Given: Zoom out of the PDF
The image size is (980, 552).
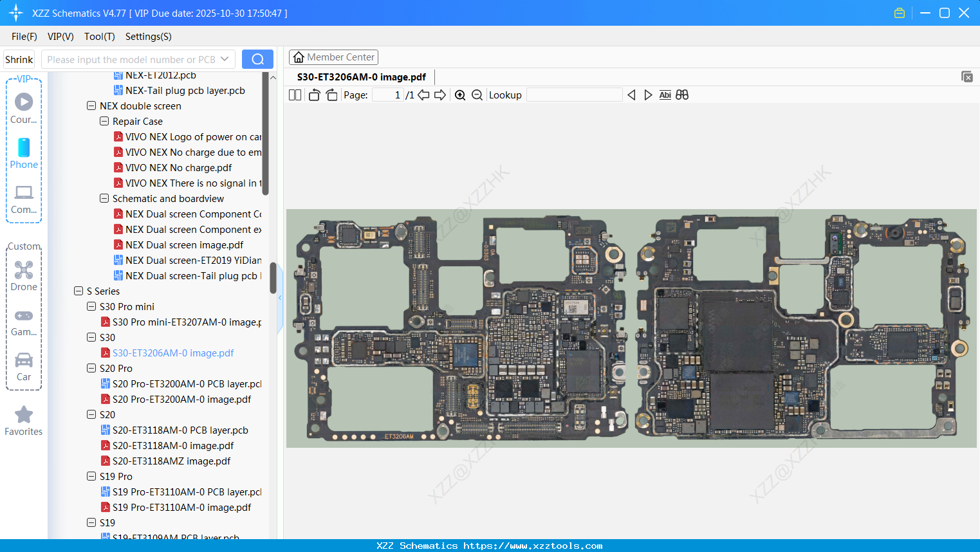Looking at the screenshot, I should point(477,95).
